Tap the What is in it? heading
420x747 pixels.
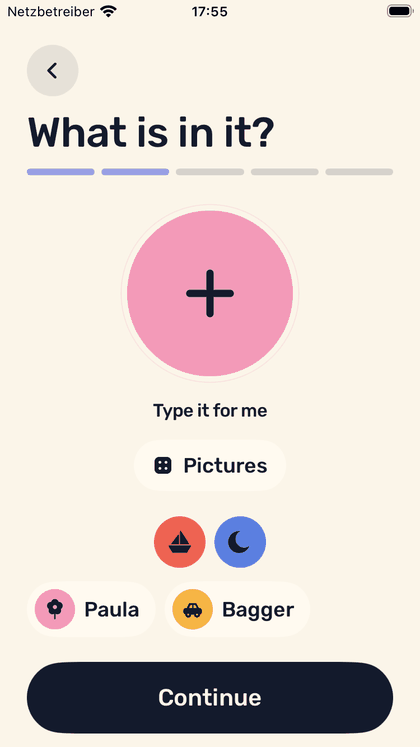151,132
